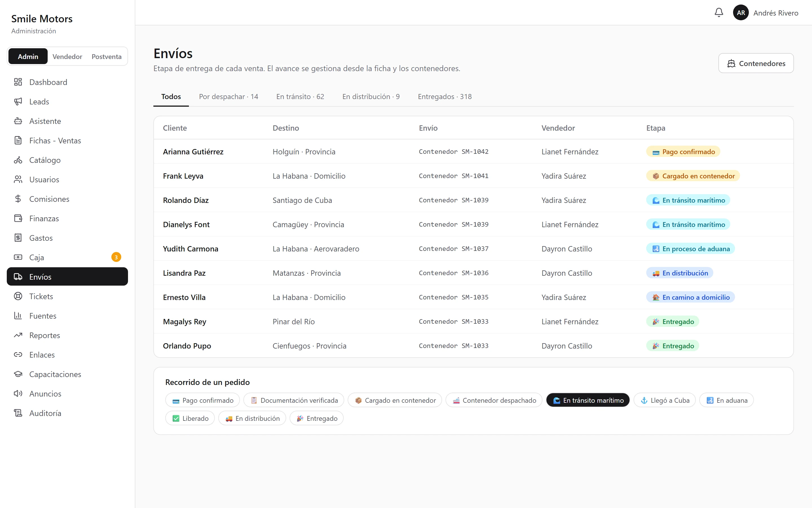Click Contenedor SM-1041 in Frank Leyva's row

pyautogui.click(x=453, y=176)
